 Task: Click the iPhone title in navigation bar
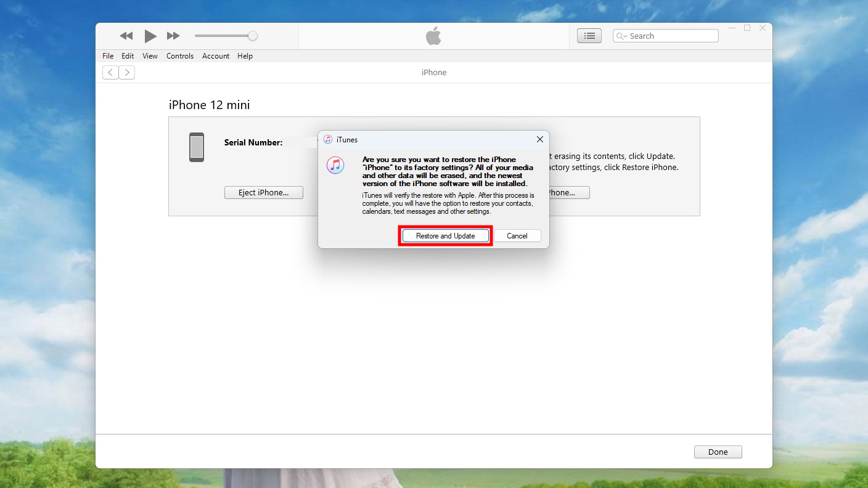click(x=434, y=73)
